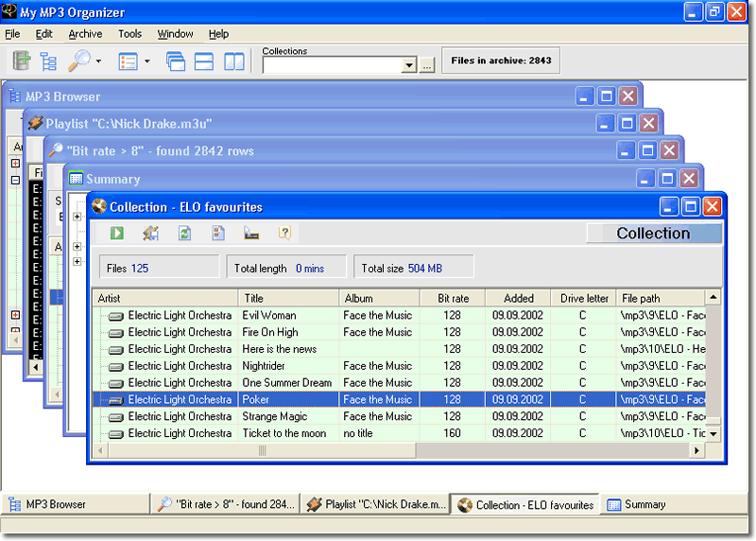Switch to the Collection - ELO favourites tab
The image size is (756, 541).
coord(525,505)
